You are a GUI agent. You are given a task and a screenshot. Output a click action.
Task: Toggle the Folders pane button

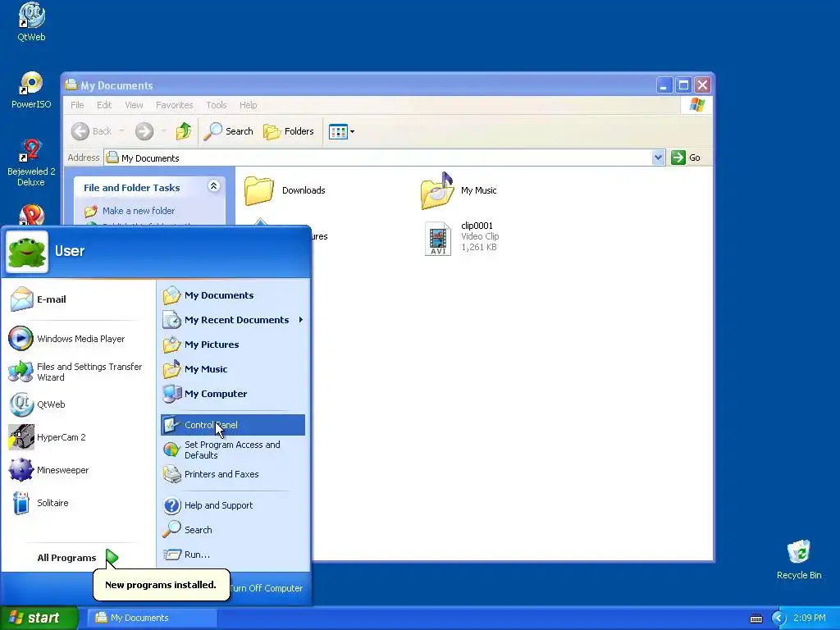tap(289, 131)
